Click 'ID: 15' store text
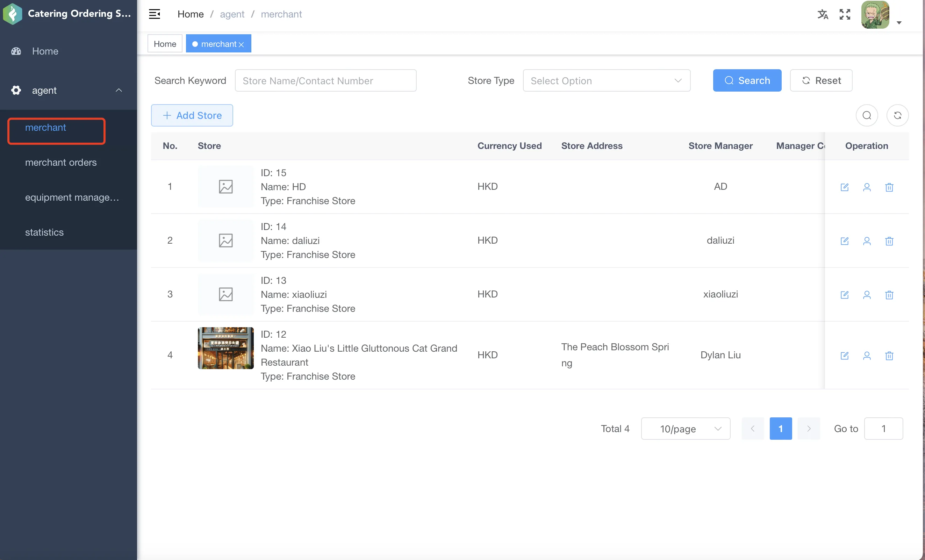Image resolution: width=925 pixels, height=560 pixels. click(273, 173)
